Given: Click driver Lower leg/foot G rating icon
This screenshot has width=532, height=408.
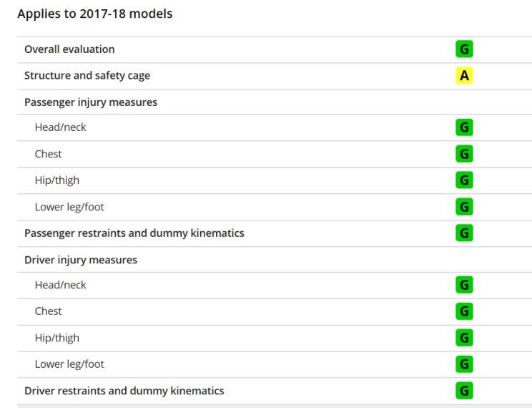Looking at the screenshot, I should (x=464, y=364).
